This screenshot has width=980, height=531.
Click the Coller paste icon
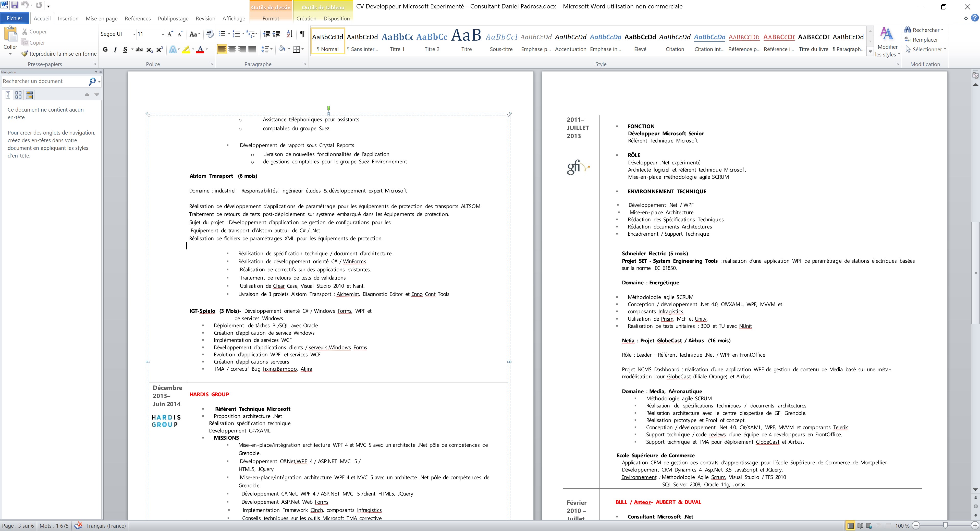(x=10, y=34)
